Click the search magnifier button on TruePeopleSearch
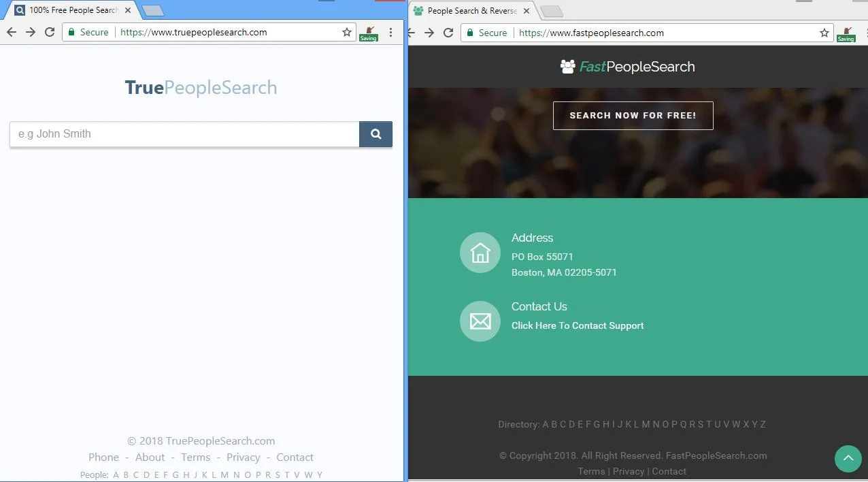 (375, 134)
